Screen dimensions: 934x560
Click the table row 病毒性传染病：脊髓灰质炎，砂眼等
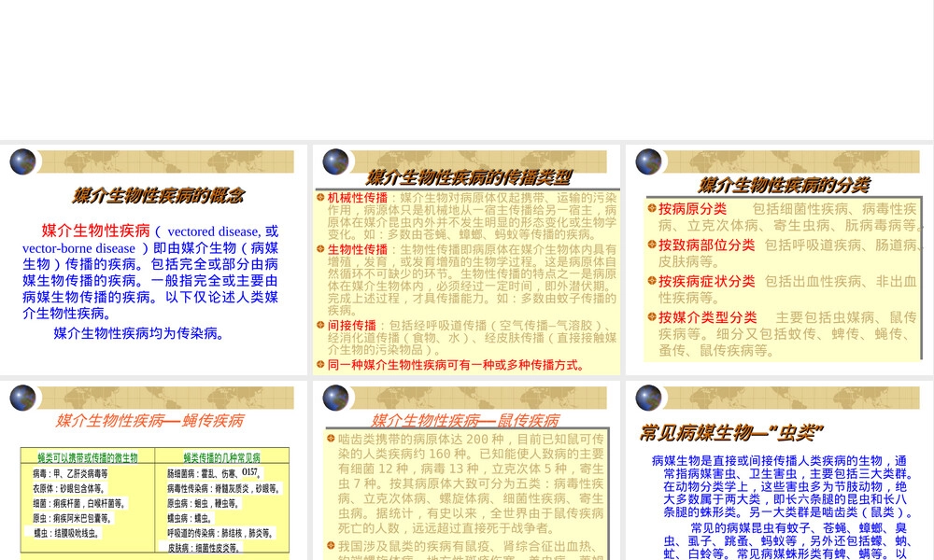[x=223, y=488]
